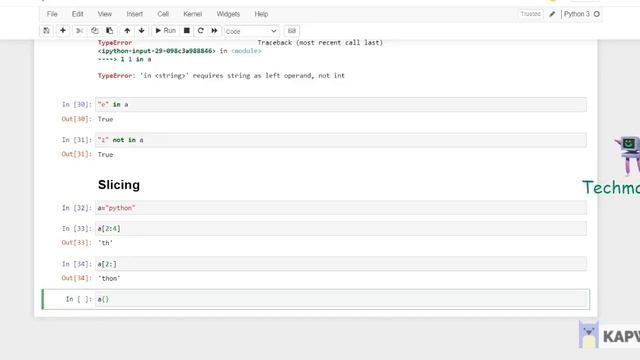
Task: Move selected cell down arrow
Action: [x=142, y=31]
